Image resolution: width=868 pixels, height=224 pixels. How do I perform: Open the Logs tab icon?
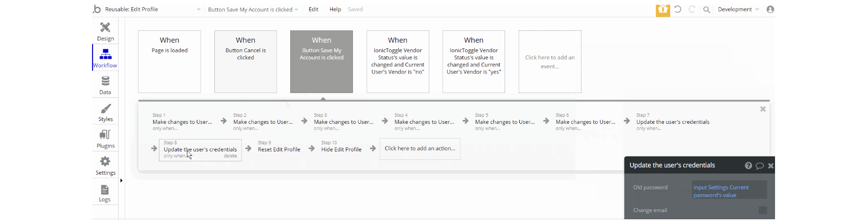pyautogui.click(x=105, y=190)
